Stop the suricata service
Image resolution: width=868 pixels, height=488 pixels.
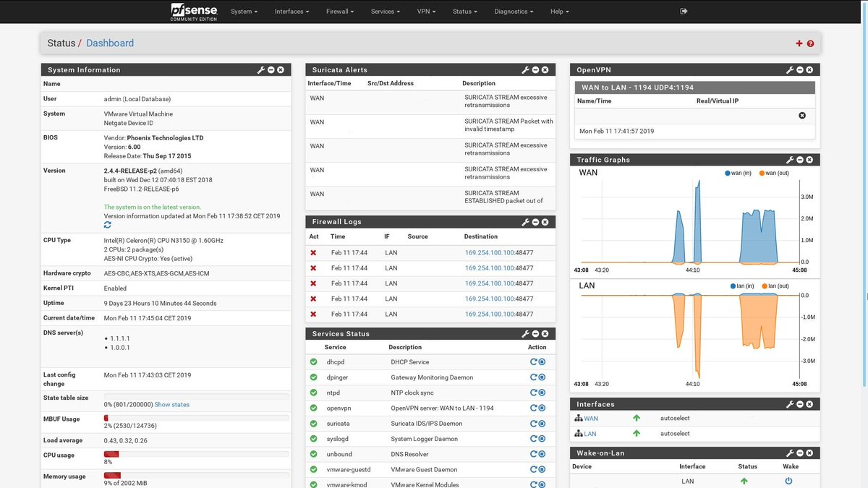[x=542, y=424]
